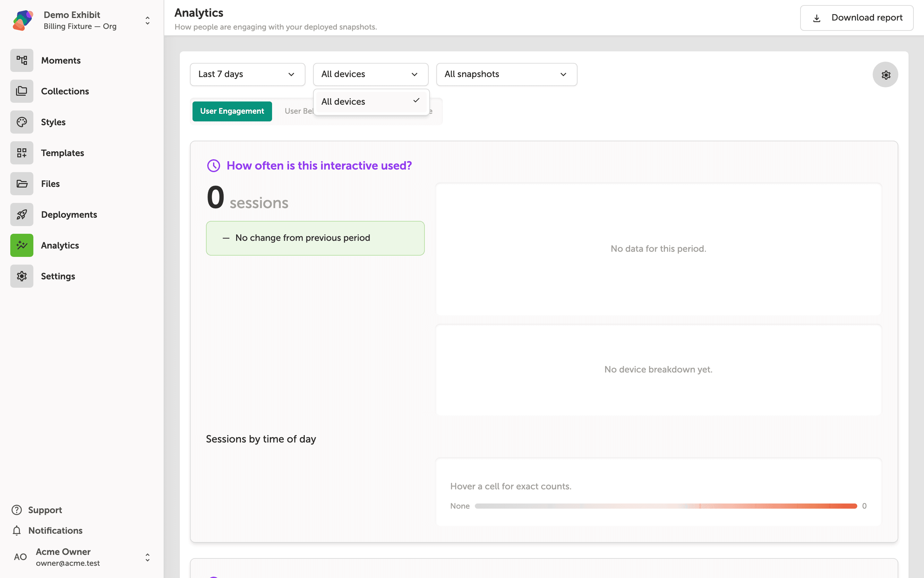924x578 pixels.
Task: Expand the Demo Exhibit organization switcher
Action: coord(147,21)
